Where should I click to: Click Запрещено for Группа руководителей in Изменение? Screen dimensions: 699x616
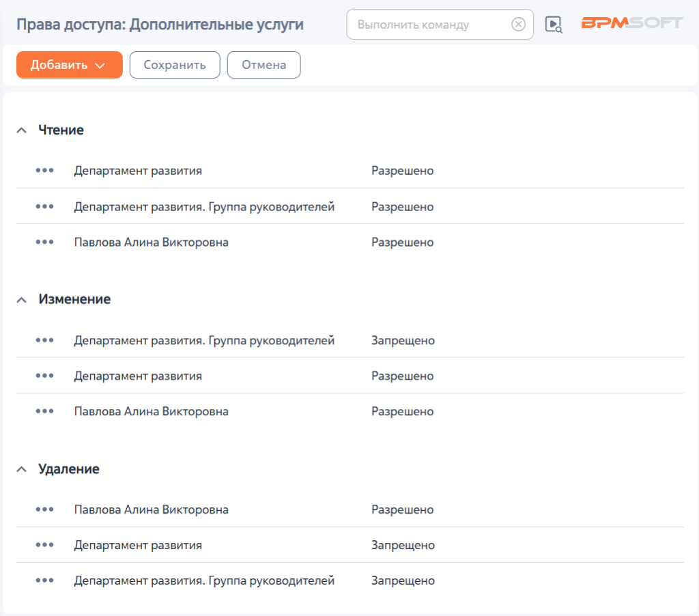[x=403, y=340]
